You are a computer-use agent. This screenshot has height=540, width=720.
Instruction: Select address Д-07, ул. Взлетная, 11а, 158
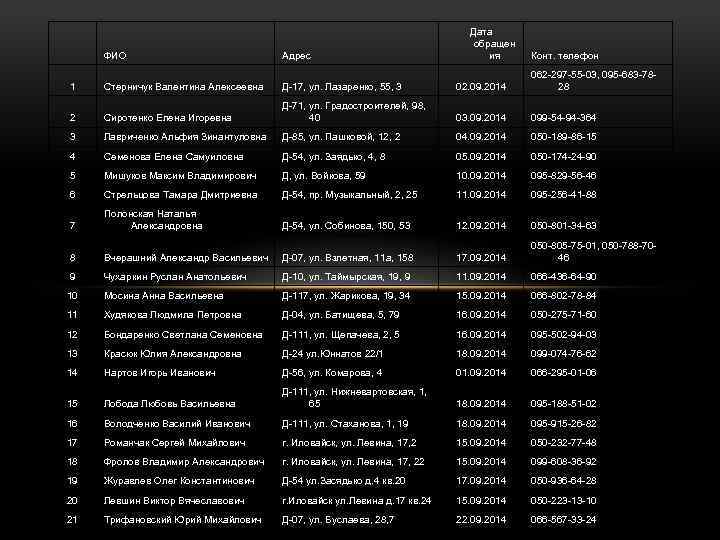348,258
